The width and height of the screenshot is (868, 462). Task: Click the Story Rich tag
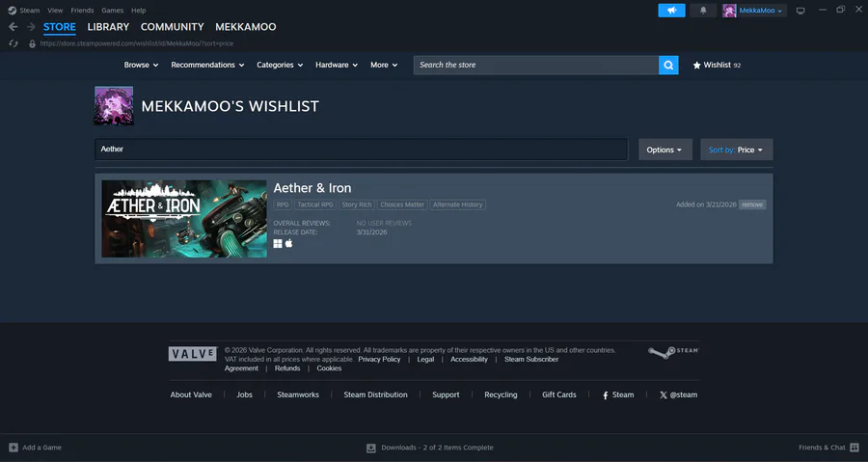point(357,204)
